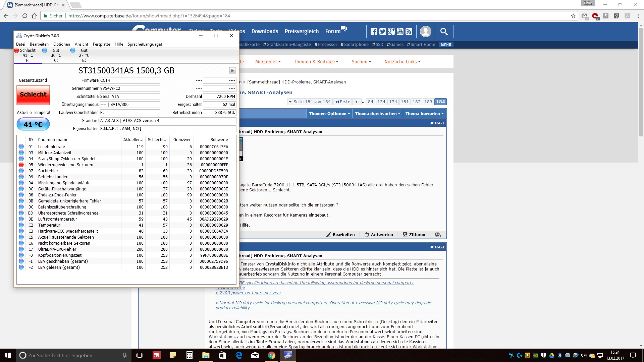Select drive C: status tab

coord(55,55)
